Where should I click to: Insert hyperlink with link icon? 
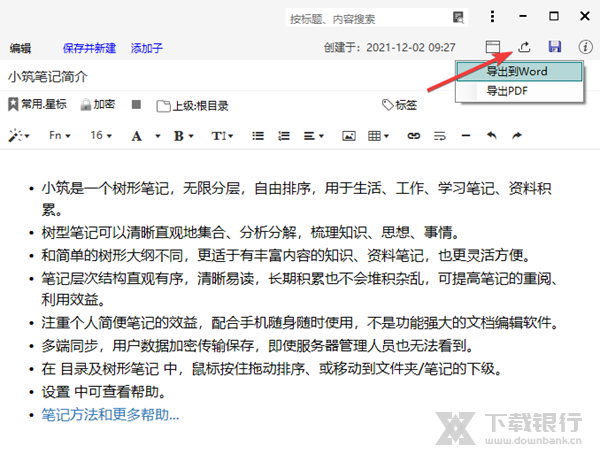[414, 136]
